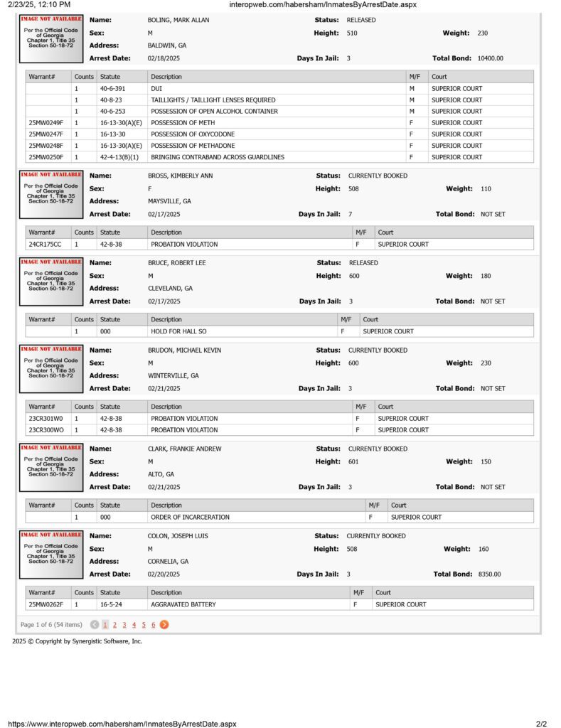Open page 5 of results

(144, 625)
